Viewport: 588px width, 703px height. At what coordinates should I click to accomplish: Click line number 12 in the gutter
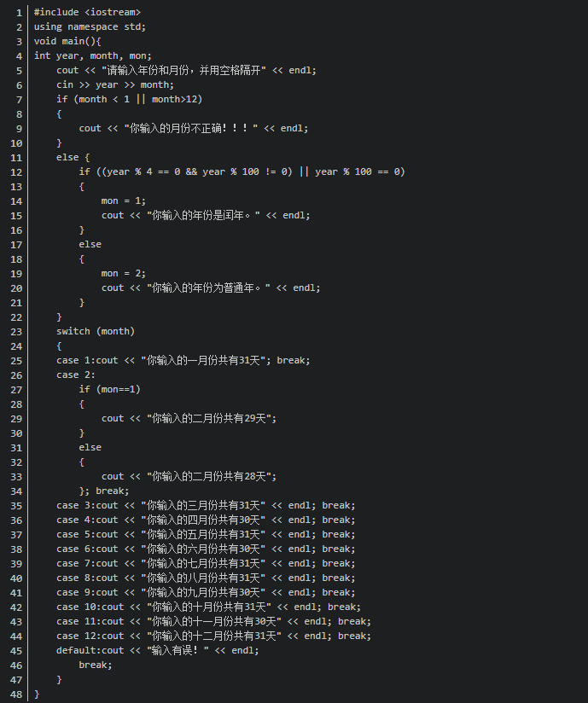point(16,171)
